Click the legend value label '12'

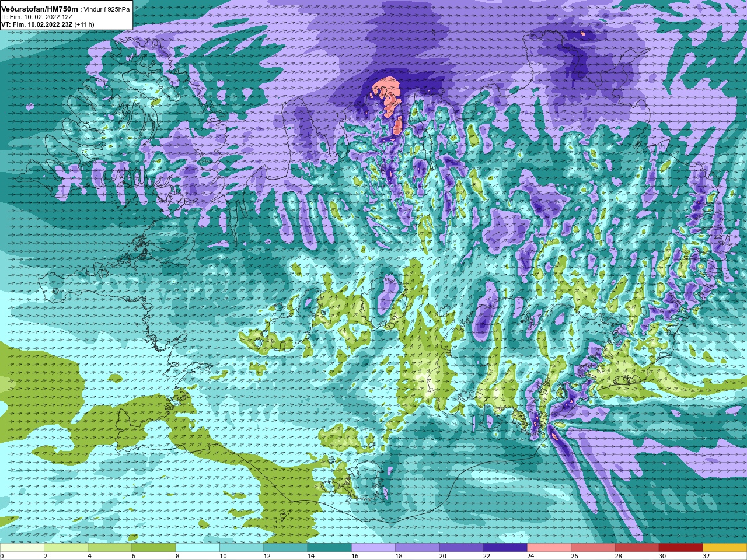click(267, 556)
